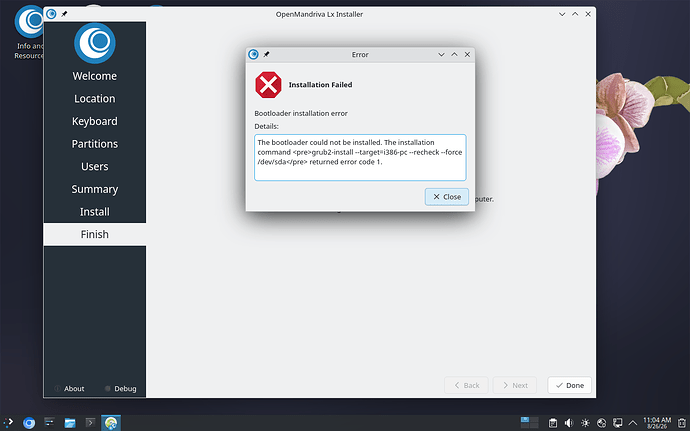Click the Done button in installer

coord(569,385)
